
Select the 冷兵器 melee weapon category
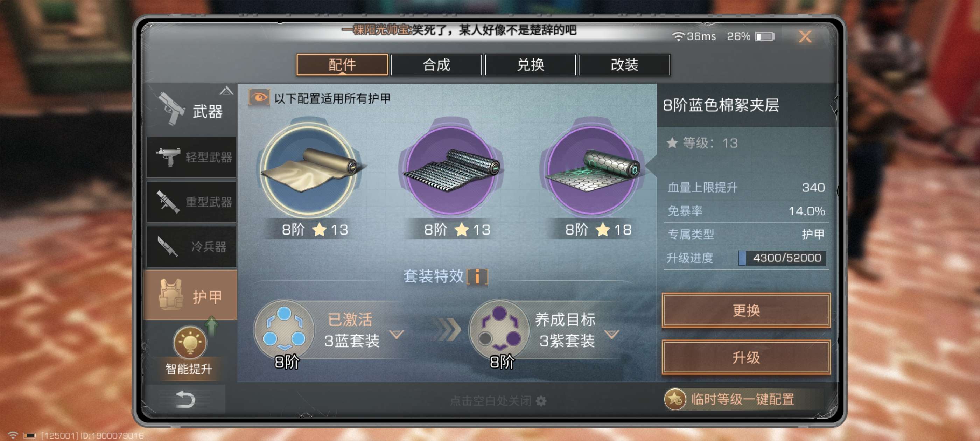(191, 246)
